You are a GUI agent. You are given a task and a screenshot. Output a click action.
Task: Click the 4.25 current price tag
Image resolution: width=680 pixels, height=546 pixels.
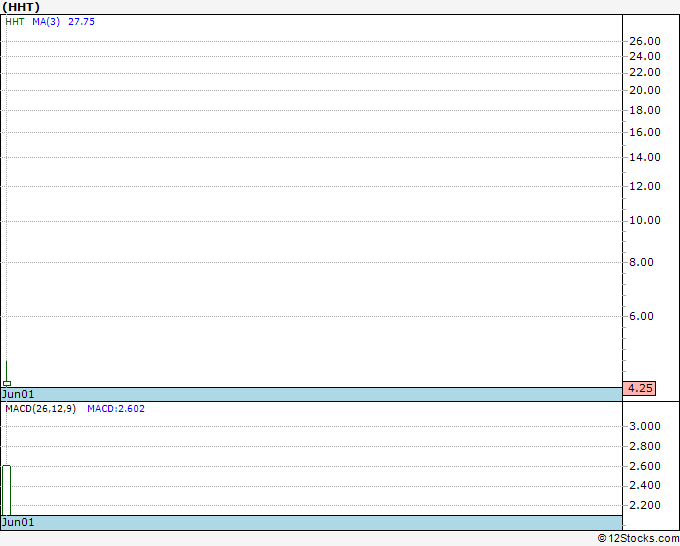[639, 388]
